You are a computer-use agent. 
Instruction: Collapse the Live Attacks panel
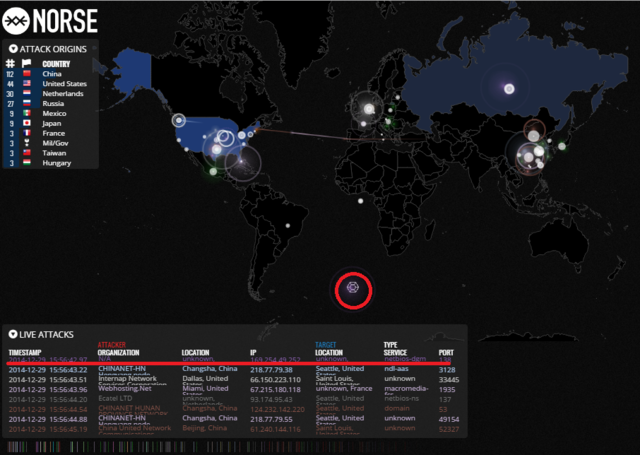pos(13,334)
